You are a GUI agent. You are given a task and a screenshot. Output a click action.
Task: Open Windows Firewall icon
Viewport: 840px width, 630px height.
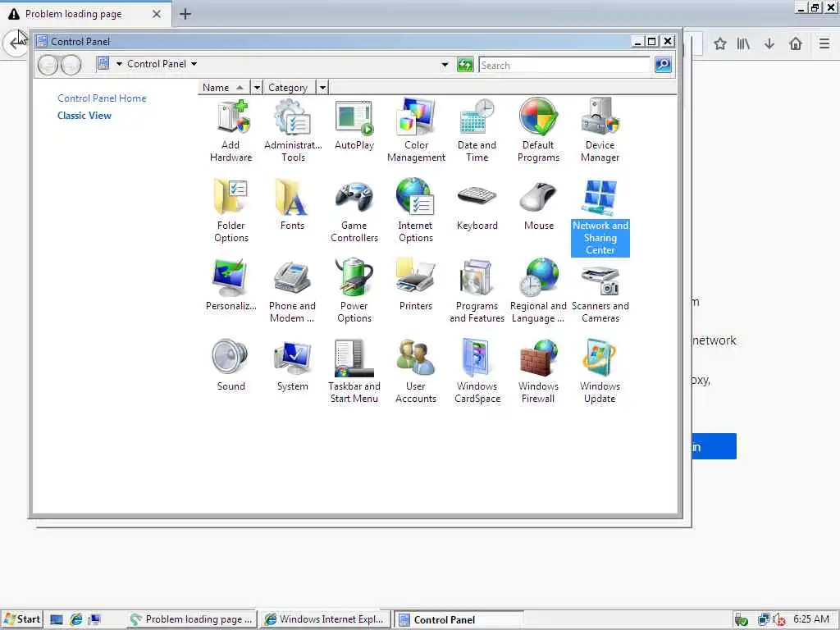pyautogui.click(x=538, y=372)
